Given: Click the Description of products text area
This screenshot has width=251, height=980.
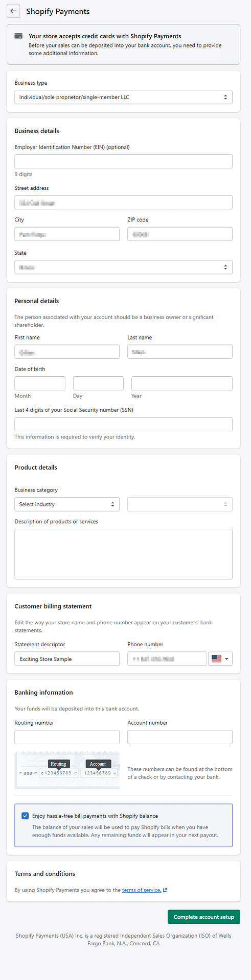Looking at the screenshot, I should pos(123,554).
